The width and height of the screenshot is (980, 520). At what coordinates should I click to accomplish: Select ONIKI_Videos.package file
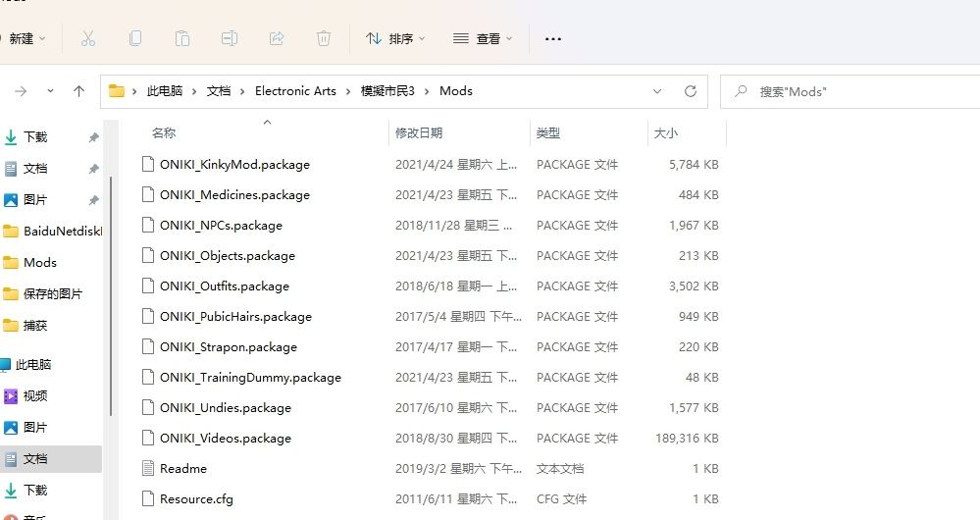[x=225, y=439]
